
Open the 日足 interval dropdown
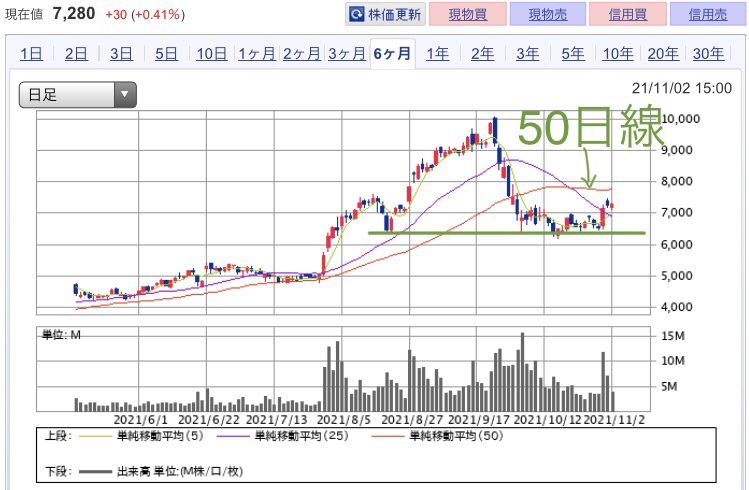coord(78,95)
